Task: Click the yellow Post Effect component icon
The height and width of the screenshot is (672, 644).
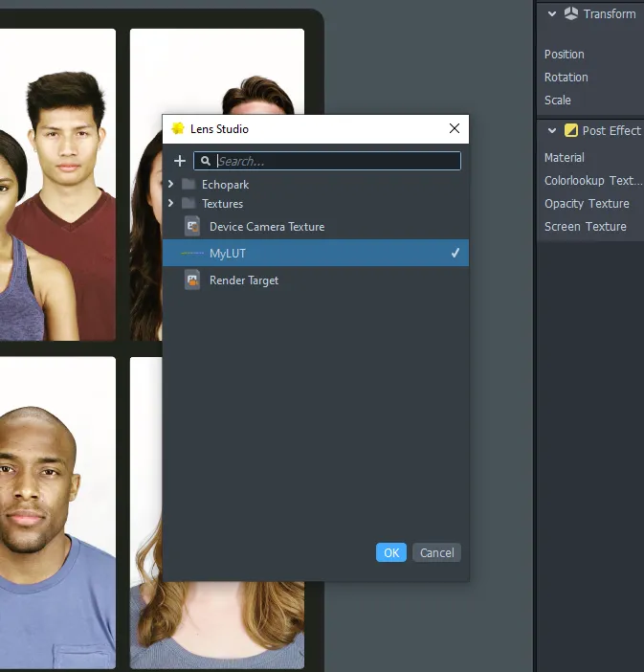Action: [x=570, y=130]
